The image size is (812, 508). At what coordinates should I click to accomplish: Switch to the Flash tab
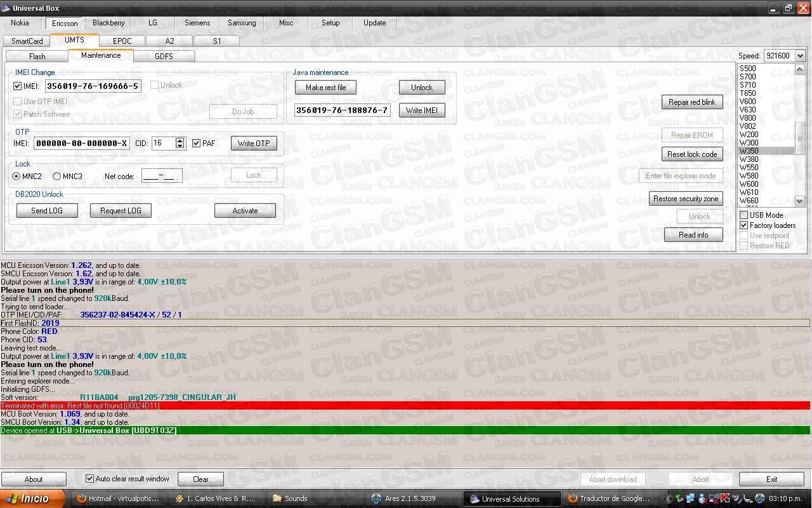(x=37, y=56)
